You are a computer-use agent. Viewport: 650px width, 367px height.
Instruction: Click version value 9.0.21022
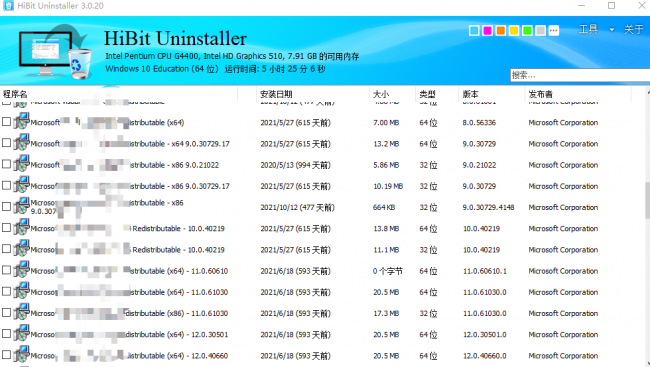(x=479, y=165)
